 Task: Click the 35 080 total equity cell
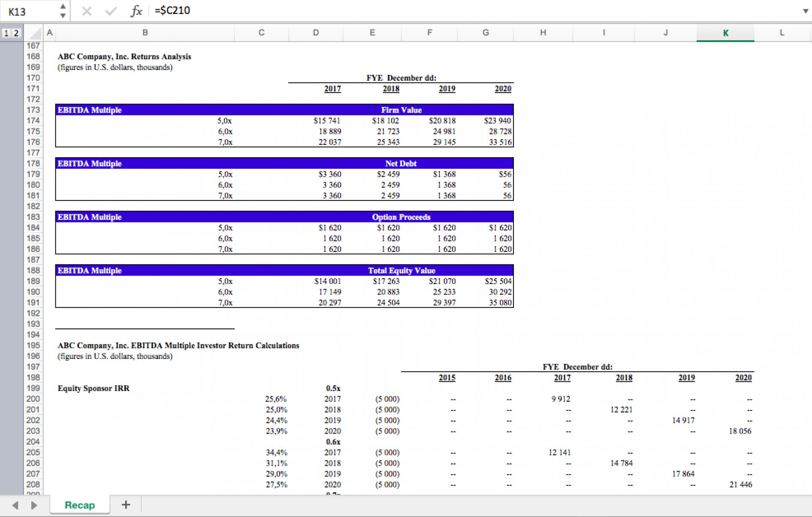coord(500,303)
